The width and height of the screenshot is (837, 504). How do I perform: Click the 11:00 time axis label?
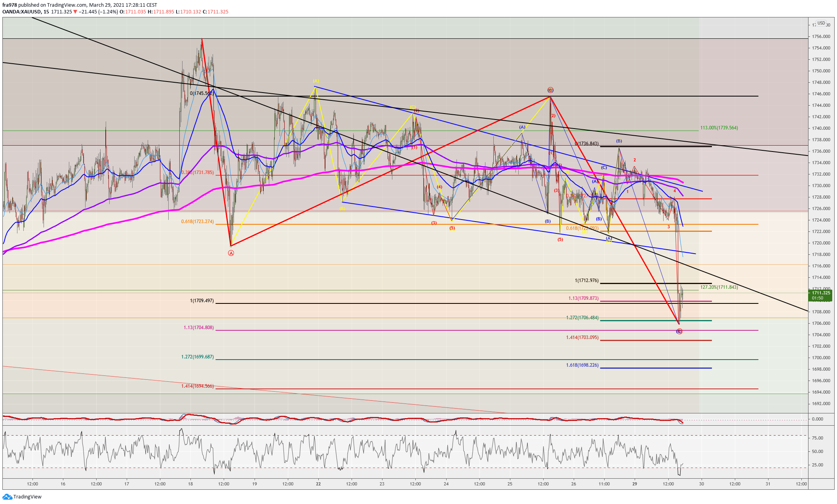click(604, 484)
